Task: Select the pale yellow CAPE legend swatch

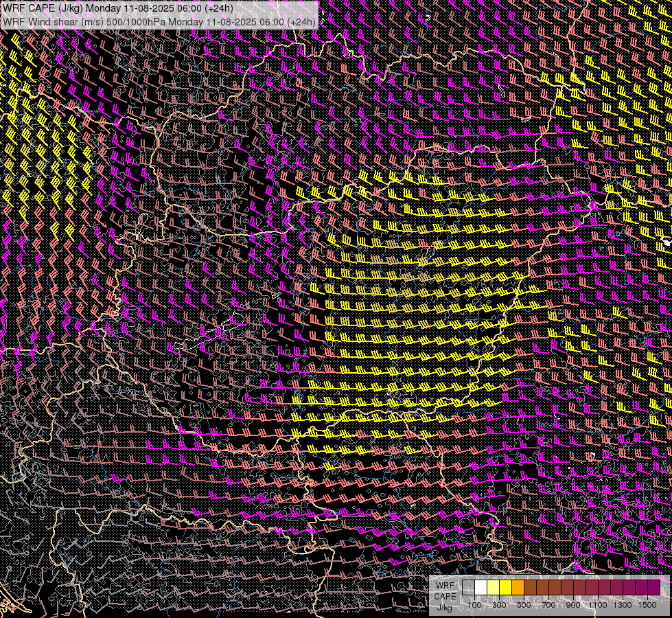Action: tap(494, 588)
